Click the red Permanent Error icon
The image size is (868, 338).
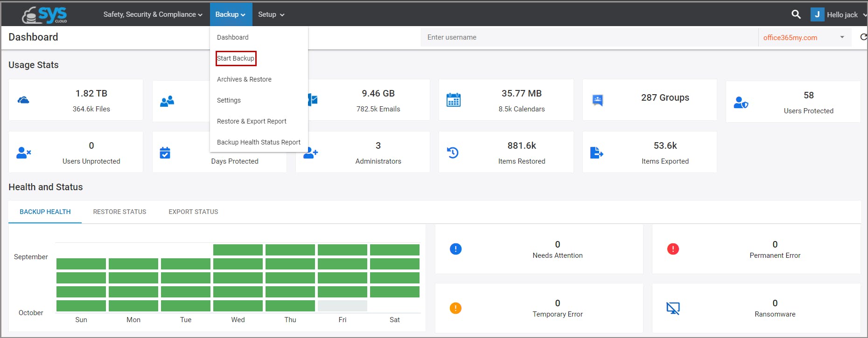click(x=673, y=249)
